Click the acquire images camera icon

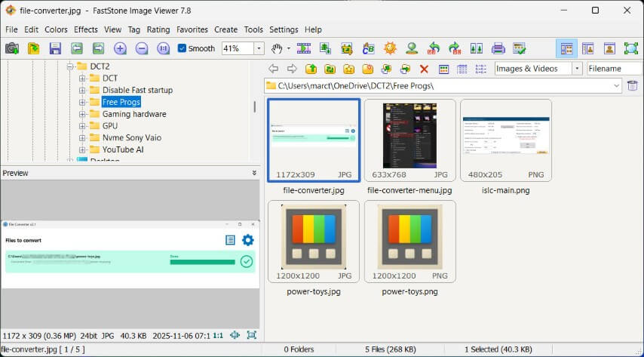pyautogui.click(x=12, y=48)
